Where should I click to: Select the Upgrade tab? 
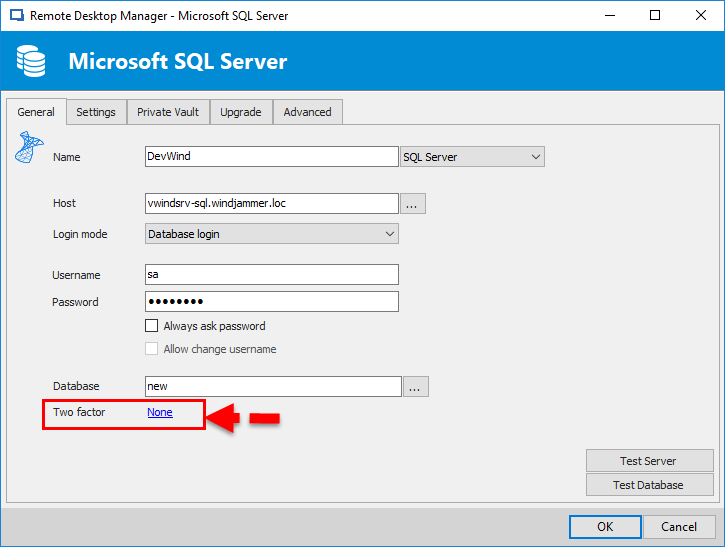(241, 112)
